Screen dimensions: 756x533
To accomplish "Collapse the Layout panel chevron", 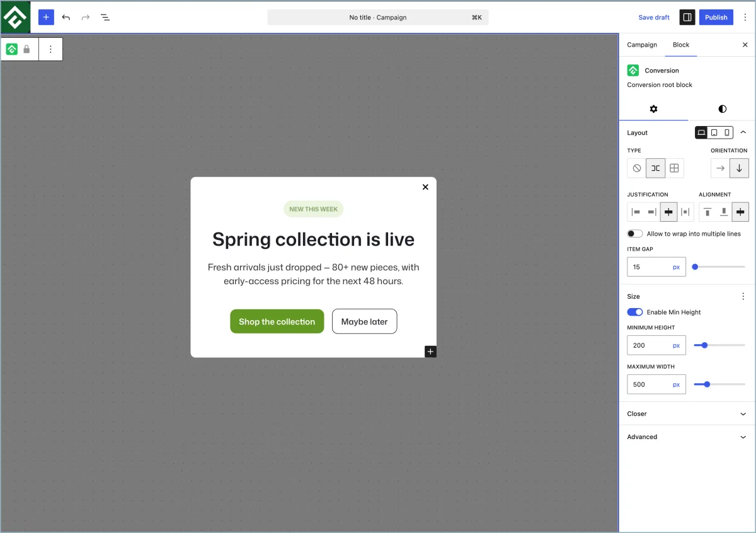I will 743,132.
